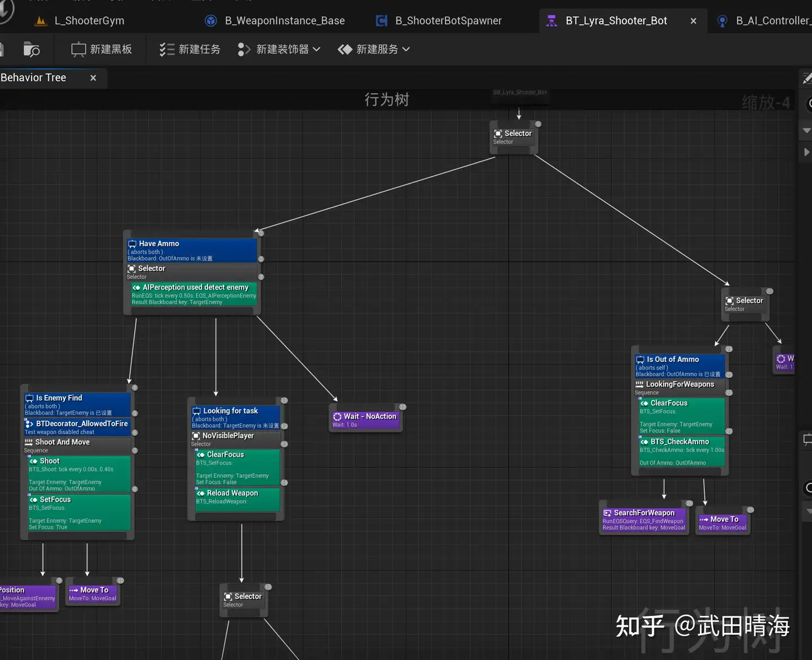This screenshot has width=812, height=660.
Task: Select the Shoot And Move sequence node
Action: 77,446
